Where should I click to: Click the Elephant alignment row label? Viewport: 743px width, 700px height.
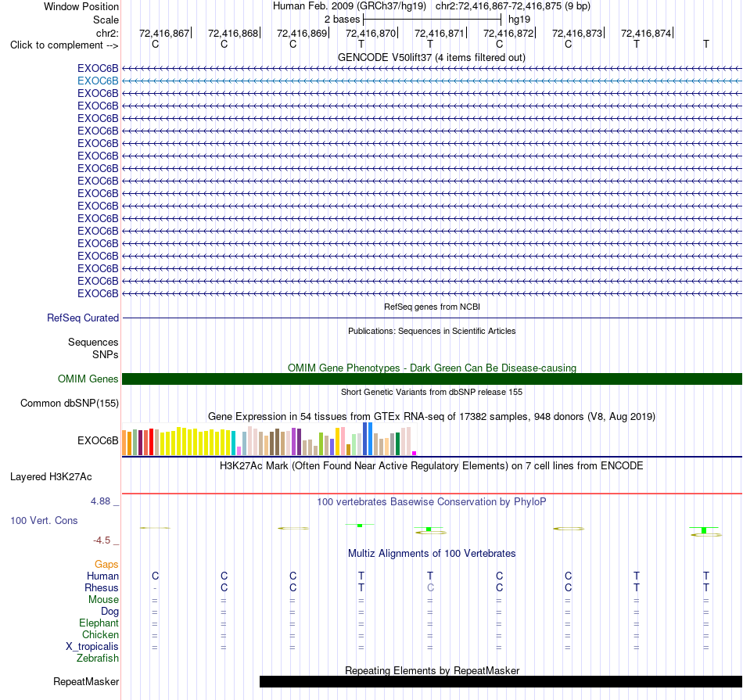[99, 623]
